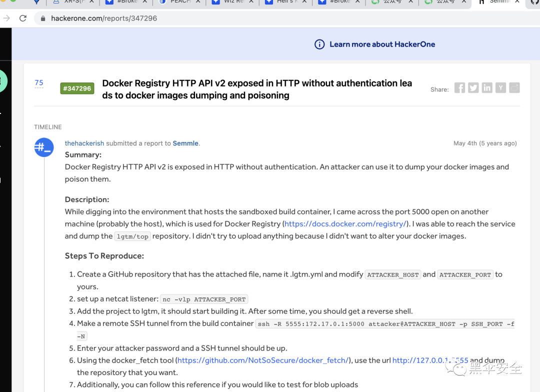540x392 pixels.
Task: Click the lgtm/top code snippet
Action: [132, 236]
